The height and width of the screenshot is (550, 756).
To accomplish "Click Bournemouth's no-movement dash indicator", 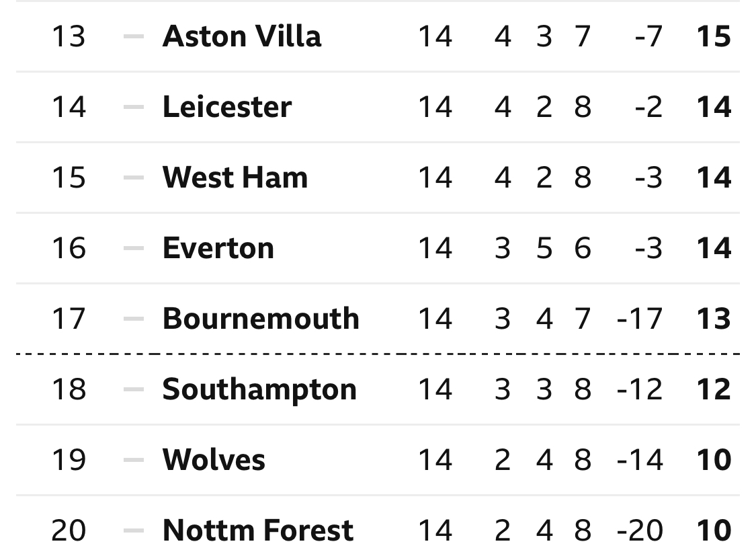I will pyautogui.click(x=134, y=319).
